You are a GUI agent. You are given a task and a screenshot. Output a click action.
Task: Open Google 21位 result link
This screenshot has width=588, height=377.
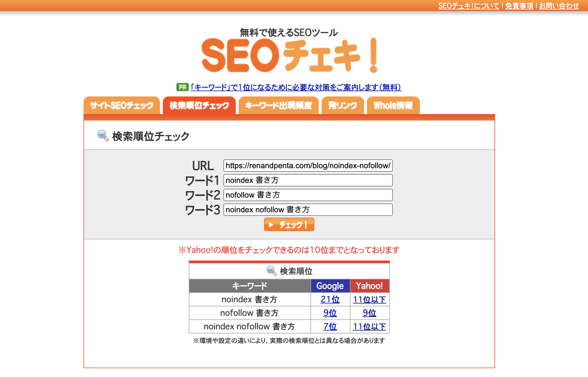[330, 299]
